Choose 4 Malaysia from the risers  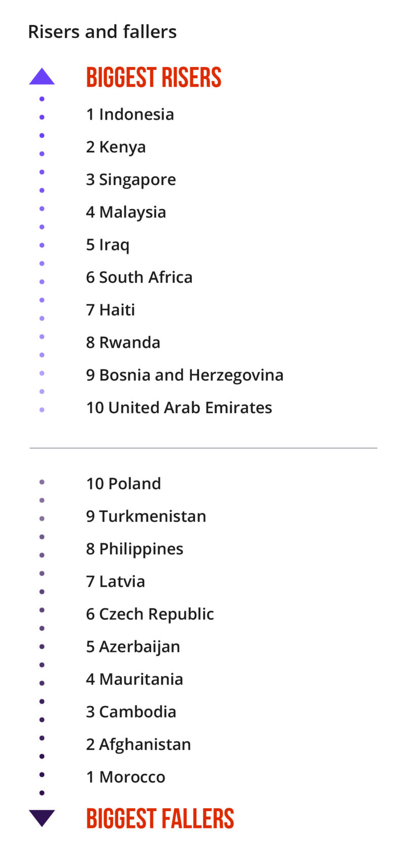pyautogui.click(x=126, y=212)
